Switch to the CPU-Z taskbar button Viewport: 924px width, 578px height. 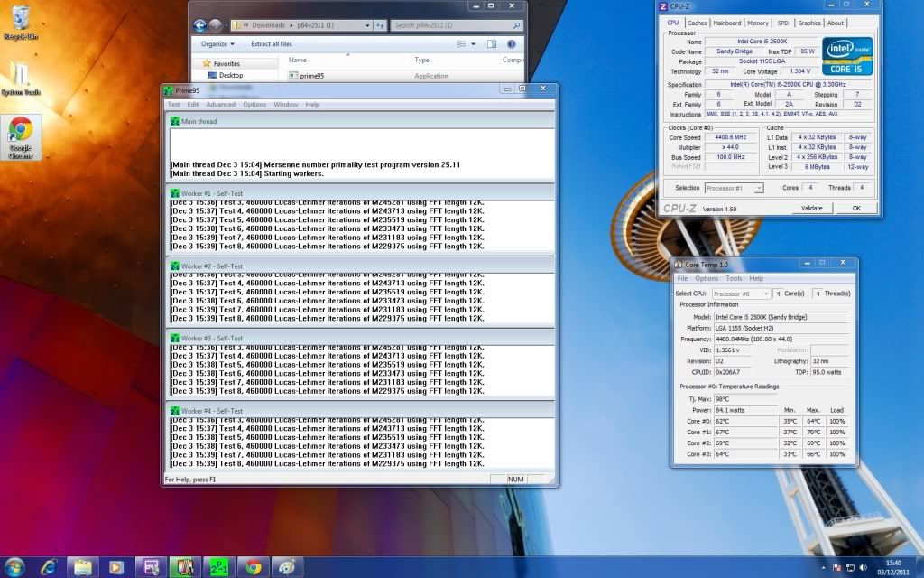click(151, 567)
